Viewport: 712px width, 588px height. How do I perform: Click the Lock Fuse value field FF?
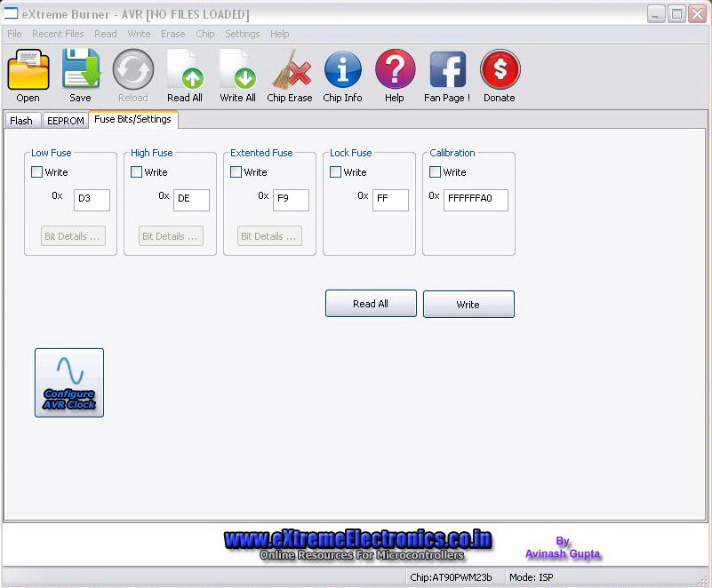coord(390,200)
